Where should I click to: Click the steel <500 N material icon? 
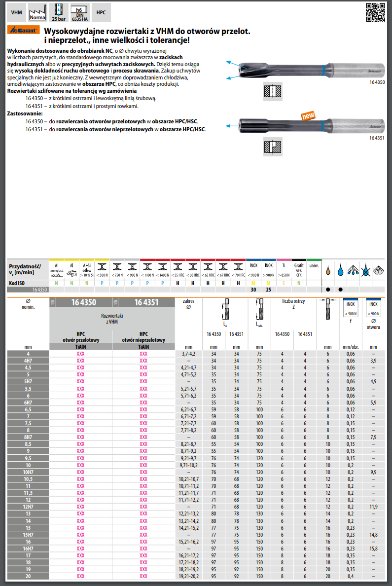pyautogui.click(x=102, y=270)
